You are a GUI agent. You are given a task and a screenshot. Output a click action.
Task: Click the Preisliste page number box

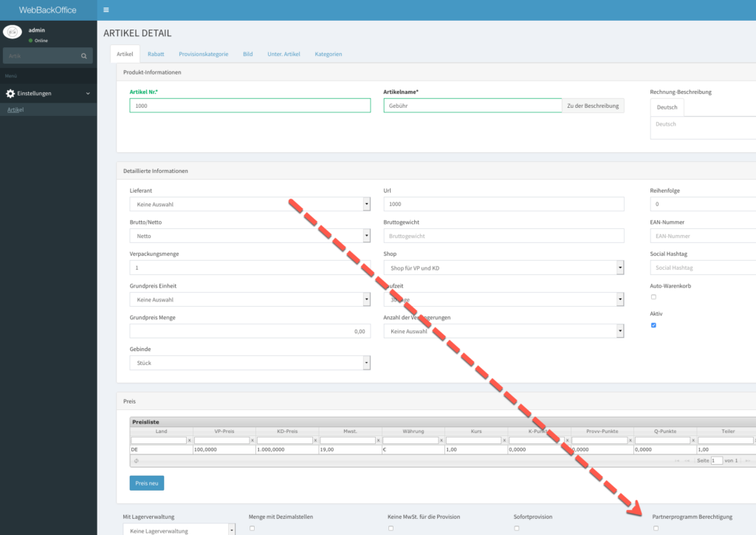pyautogui.click(x=717, y=460)
